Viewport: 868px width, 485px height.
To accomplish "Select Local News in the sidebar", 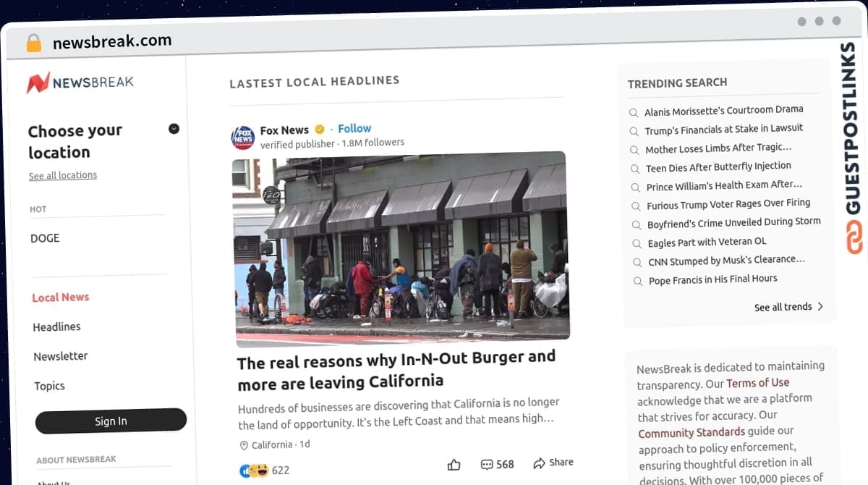I will click(61, 298).
